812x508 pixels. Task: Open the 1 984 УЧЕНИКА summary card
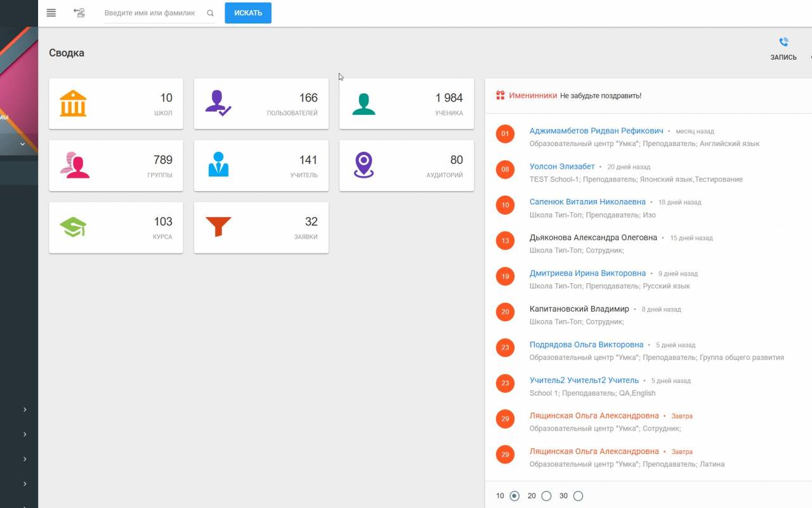(x=407, y=104)
